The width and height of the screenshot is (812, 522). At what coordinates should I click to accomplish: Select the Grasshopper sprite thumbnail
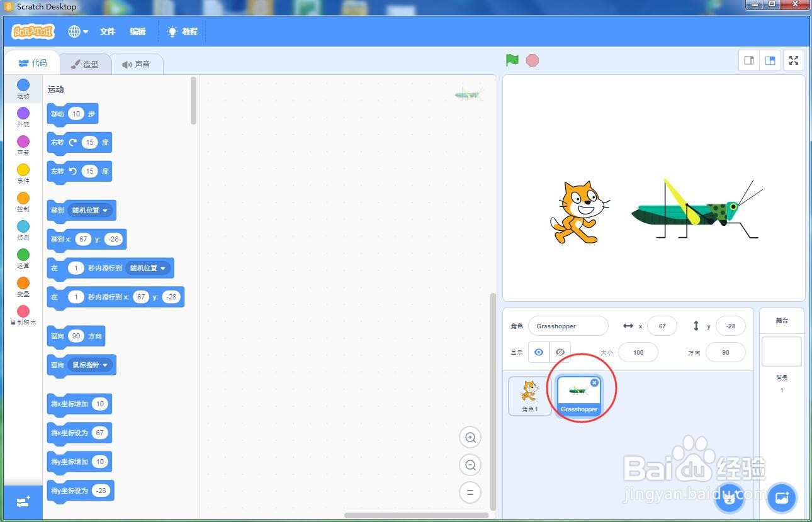(579, 396)
